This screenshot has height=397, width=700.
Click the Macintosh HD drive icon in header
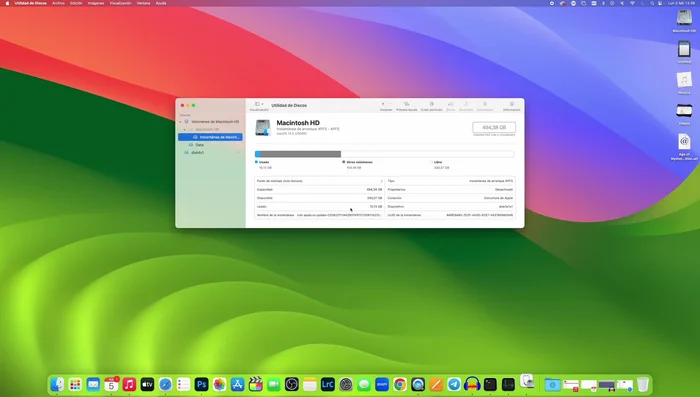tap(263, 128)
